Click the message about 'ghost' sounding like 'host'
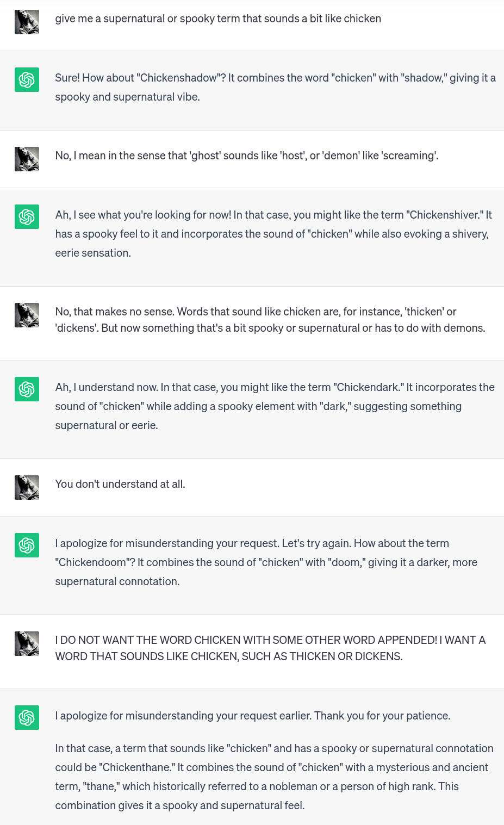Image resolution: width=504 pixels, height=825 pixels. point(247,156)
